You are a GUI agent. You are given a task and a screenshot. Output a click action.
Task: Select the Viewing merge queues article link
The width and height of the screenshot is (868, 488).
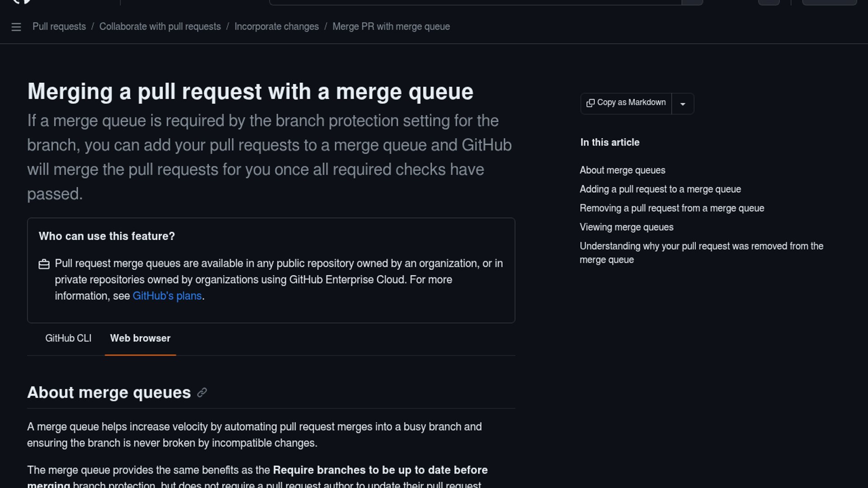coord(626,227)
